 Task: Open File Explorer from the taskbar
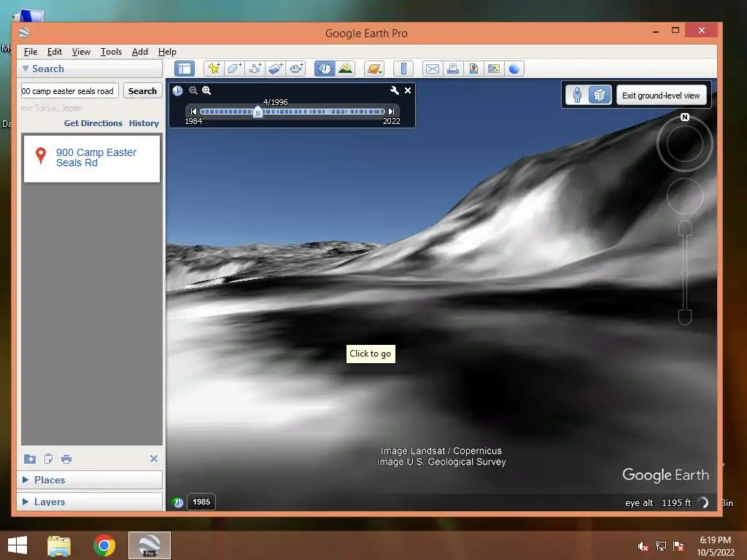coord(59,545)
